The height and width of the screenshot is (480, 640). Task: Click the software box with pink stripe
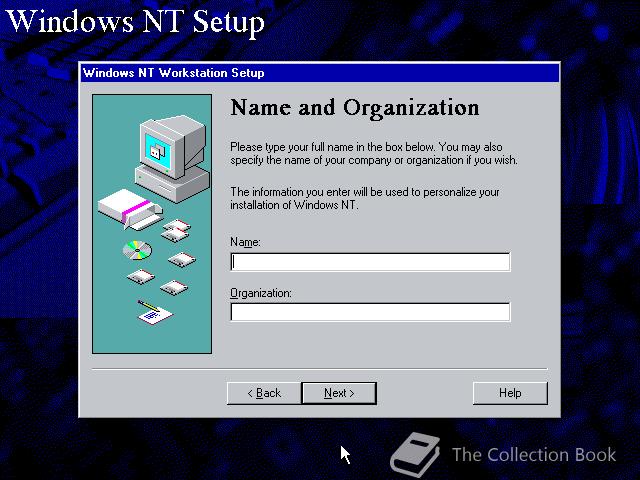(130, 209)
